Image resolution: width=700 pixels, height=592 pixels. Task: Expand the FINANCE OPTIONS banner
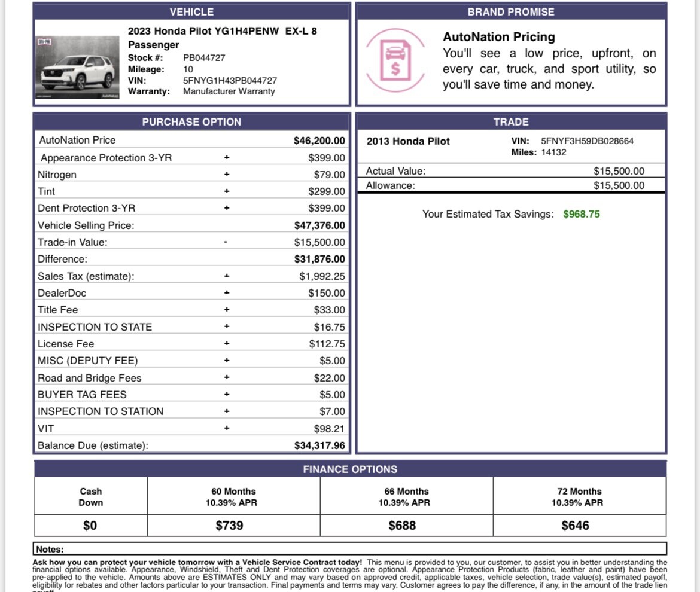[x=350, y=469]
